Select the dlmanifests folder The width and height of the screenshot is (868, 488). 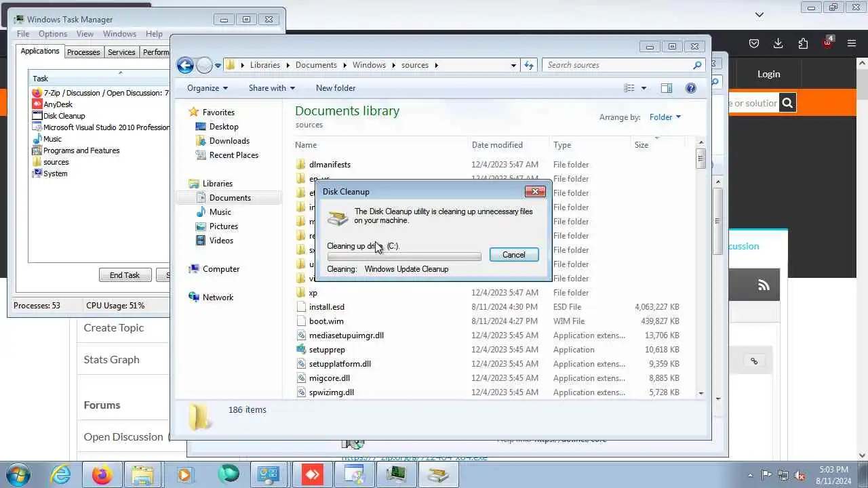[x=330, y=165]
